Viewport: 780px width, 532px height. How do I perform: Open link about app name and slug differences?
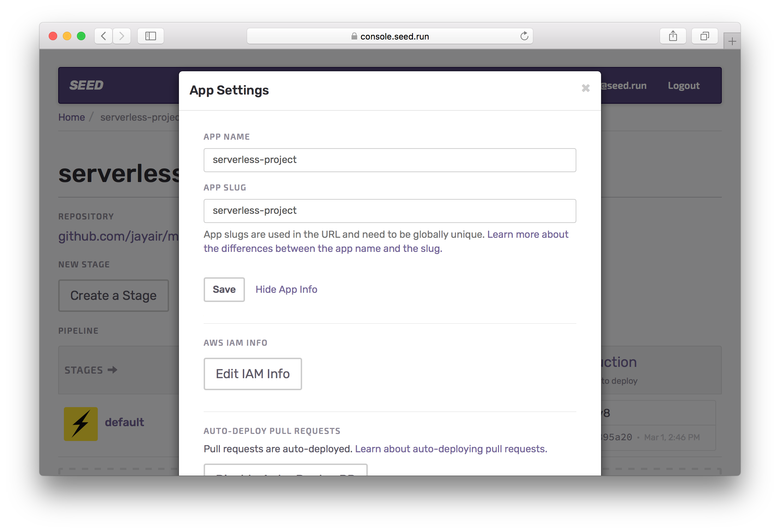(323, 248)
